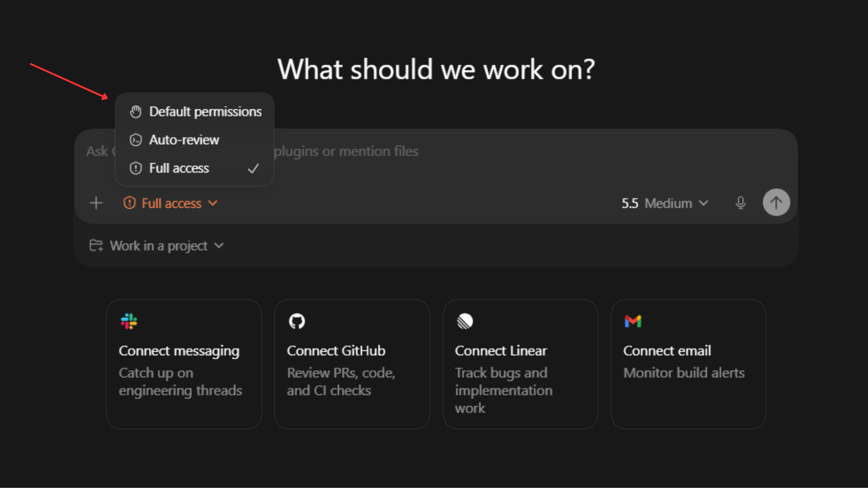Click the warning shield icon beside Full access menu item
Screen dimensions: 868x488
(x=136, y=169)
